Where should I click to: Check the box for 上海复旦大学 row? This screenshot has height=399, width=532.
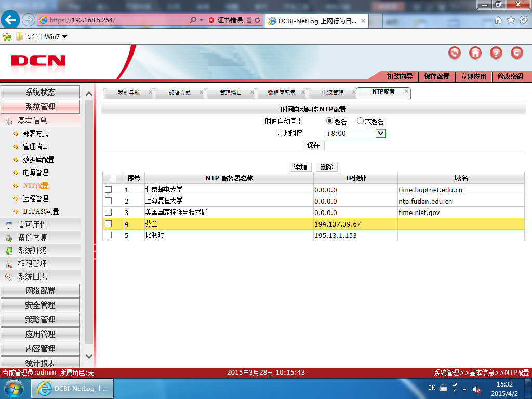[108, 201]
